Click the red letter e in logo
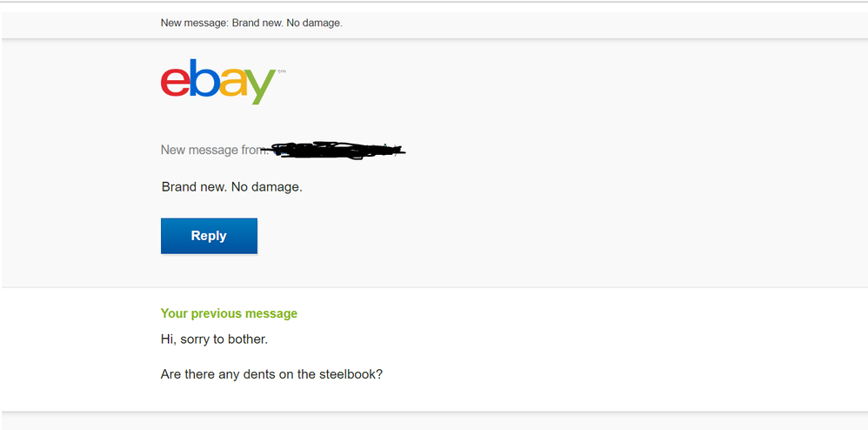This screenshot has height=430, width=868. click(174, 83)
